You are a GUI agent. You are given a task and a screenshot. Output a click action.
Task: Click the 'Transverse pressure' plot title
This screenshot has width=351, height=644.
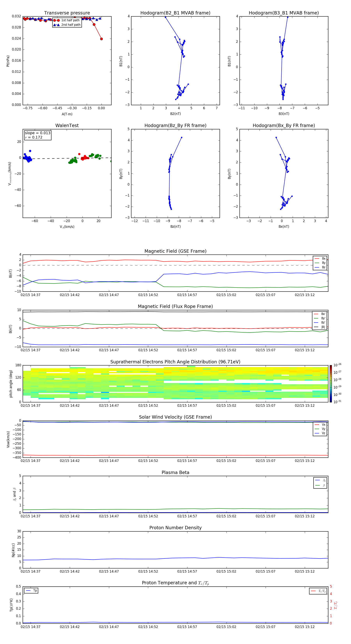(67, 13)
